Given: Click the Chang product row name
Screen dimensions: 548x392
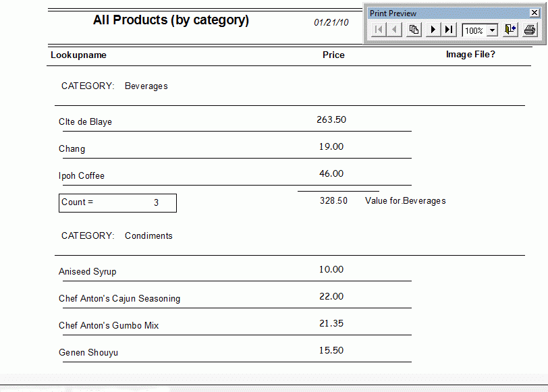Looking at the screenshot, I should point(72,148).
